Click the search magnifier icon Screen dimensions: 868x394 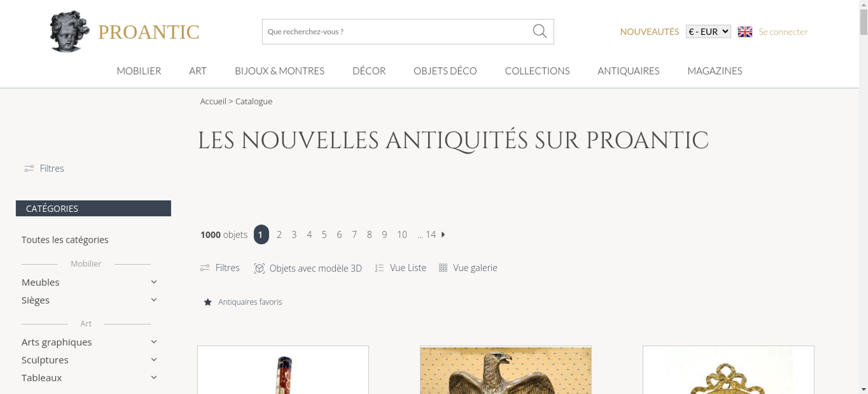[539, 31]
